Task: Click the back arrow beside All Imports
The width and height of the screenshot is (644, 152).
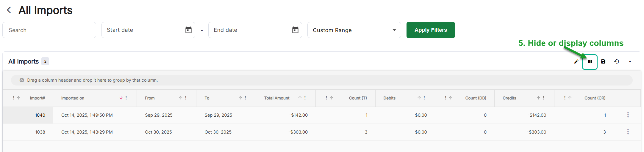Action: (9, 10)
